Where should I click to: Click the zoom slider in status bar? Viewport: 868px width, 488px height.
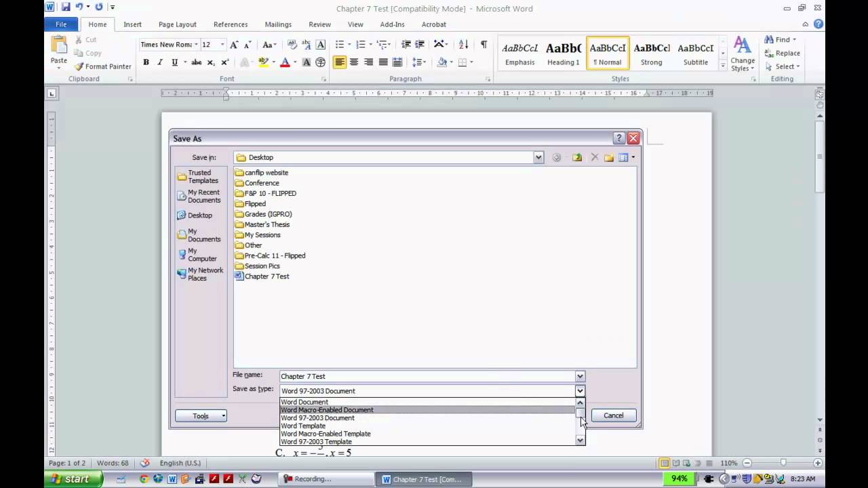(783, 463)
